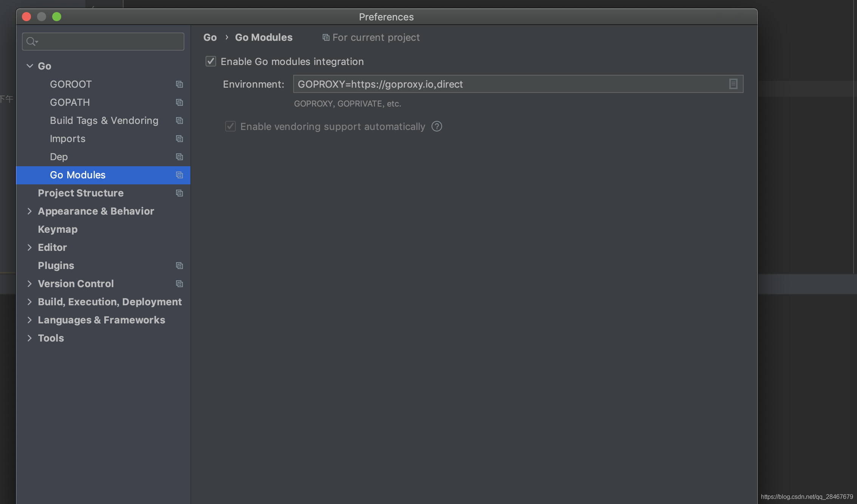Click Go in the breadcrumb header
Screen dimensions: 857x504
(x=210, y=37)
